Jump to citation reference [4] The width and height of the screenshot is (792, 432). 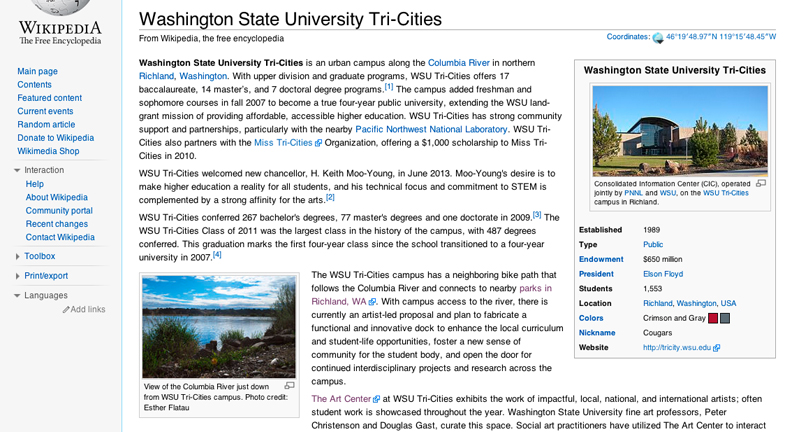pos(217,255)
